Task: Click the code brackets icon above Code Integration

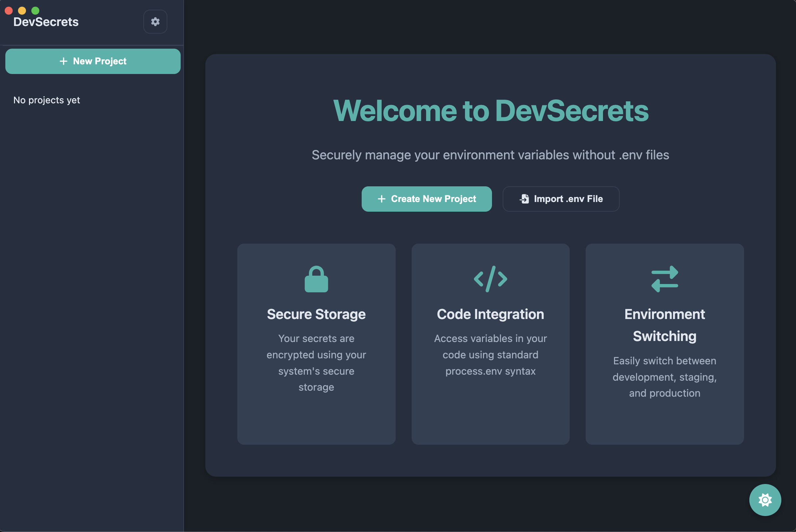Action: (x=490, y=279)
